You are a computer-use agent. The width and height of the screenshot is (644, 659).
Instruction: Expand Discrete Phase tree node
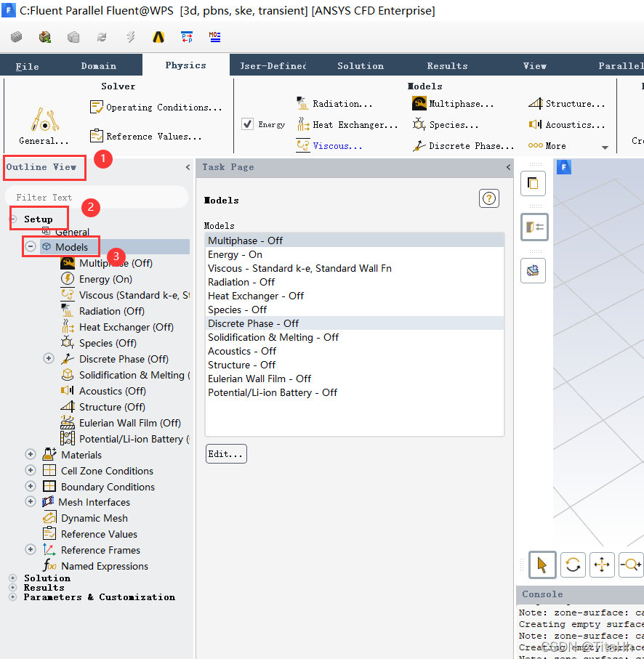click(x=49, y=358)
